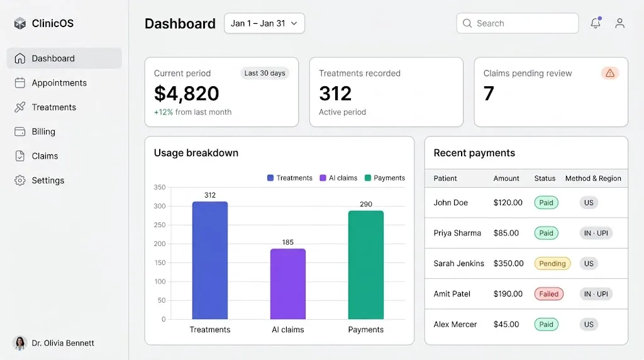Click the $350.00 amount cell
644x360 pixels.
tap(508, 264)
